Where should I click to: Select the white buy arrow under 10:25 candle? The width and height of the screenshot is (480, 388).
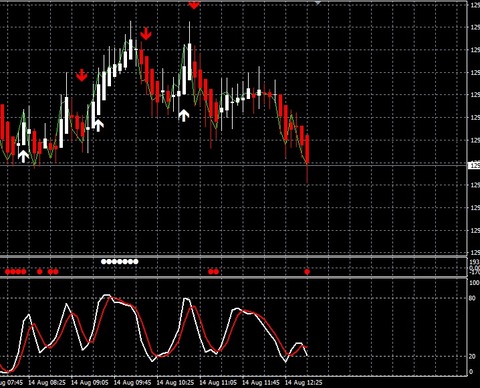click(x=184, y=115)
